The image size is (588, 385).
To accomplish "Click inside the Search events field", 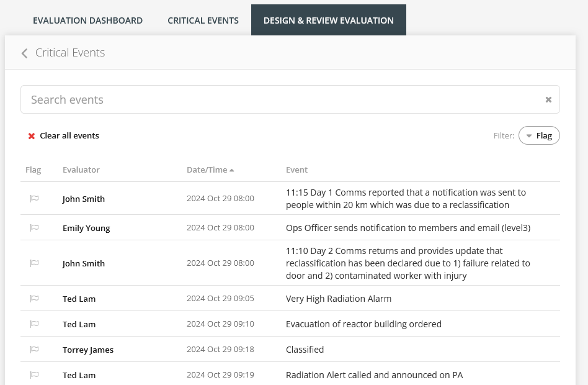I will click(x=248, y=99).
